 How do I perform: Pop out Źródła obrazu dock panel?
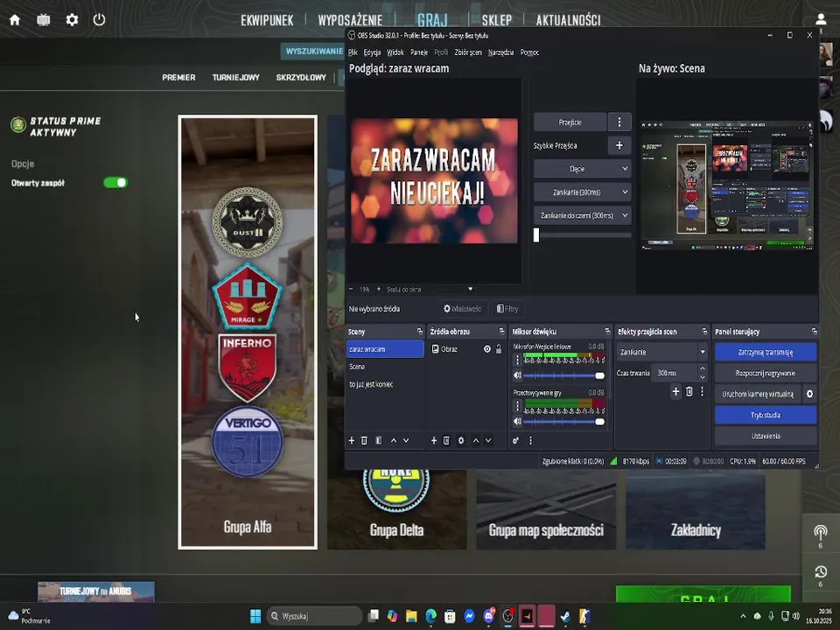coord(501,332)
